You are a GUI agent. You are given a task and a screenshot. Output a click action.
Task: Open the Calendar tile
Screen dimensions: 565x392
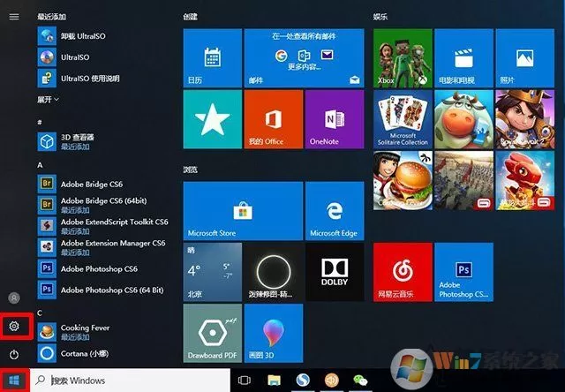(x=213, y=58)
